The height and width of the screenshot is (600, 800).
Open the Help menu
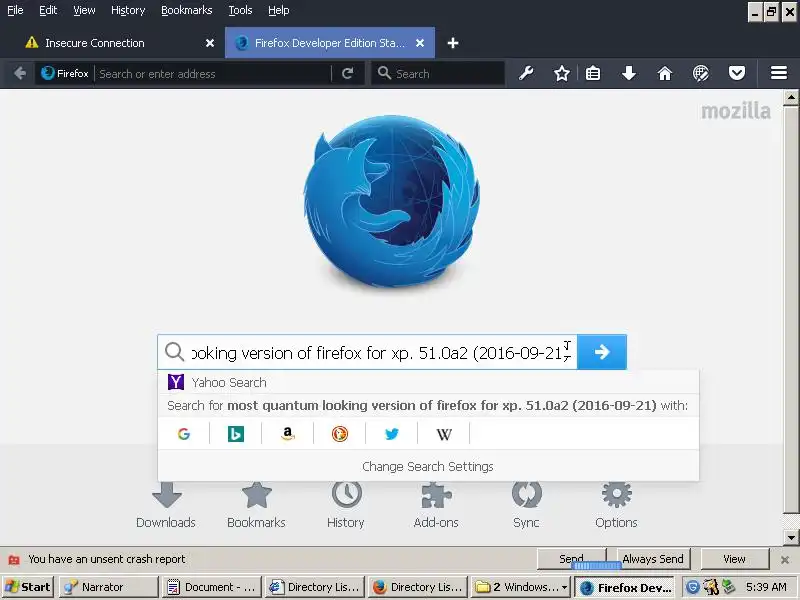pyautogui.click(x=279, y=10)
